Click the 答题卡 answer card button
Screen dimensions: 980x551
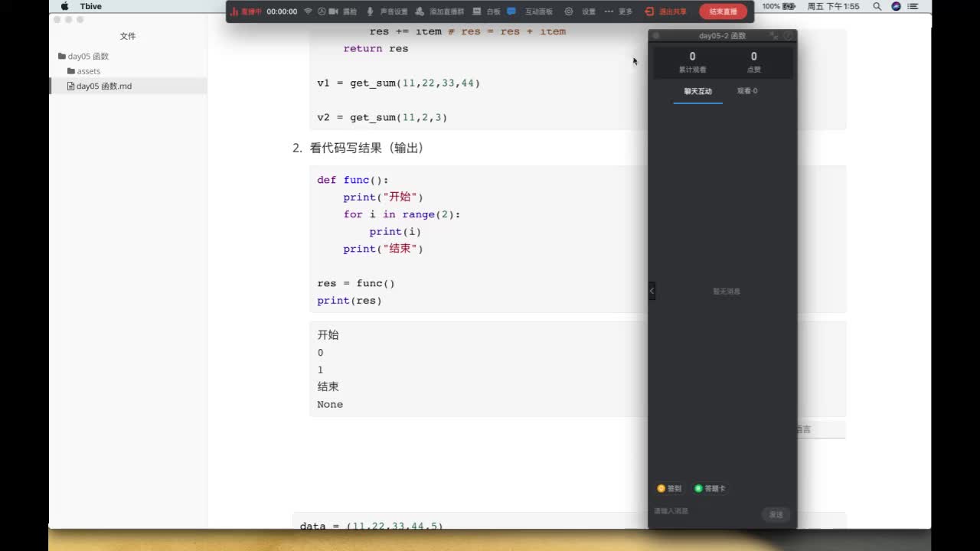710,488
